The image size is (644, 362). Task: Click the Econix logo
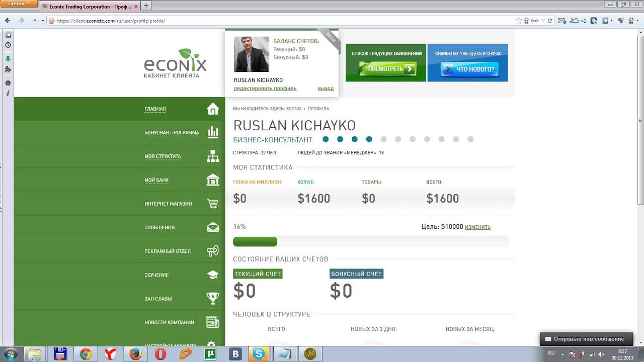coord(175,63)
